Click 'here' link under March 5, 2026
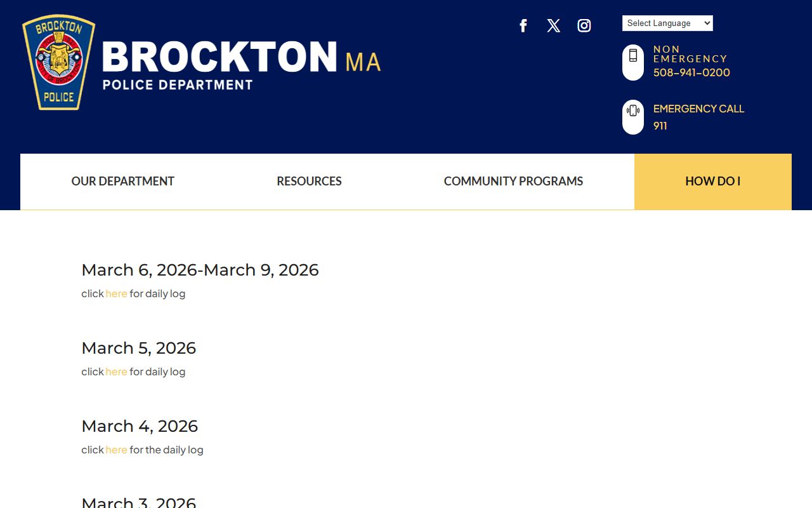Viewport: 812px width, 508px height. click(x=116, y=371)
